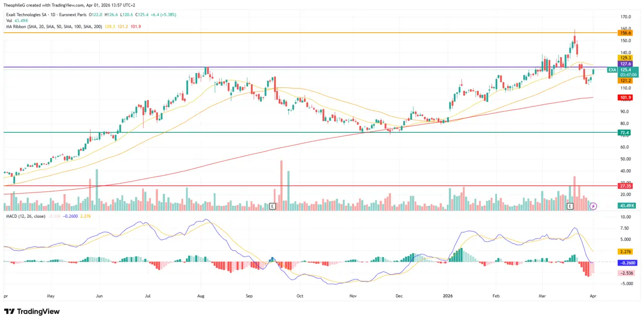Click the "2026" label on the time axis
The height and width of the screenshot is (322, 644).
448,296
